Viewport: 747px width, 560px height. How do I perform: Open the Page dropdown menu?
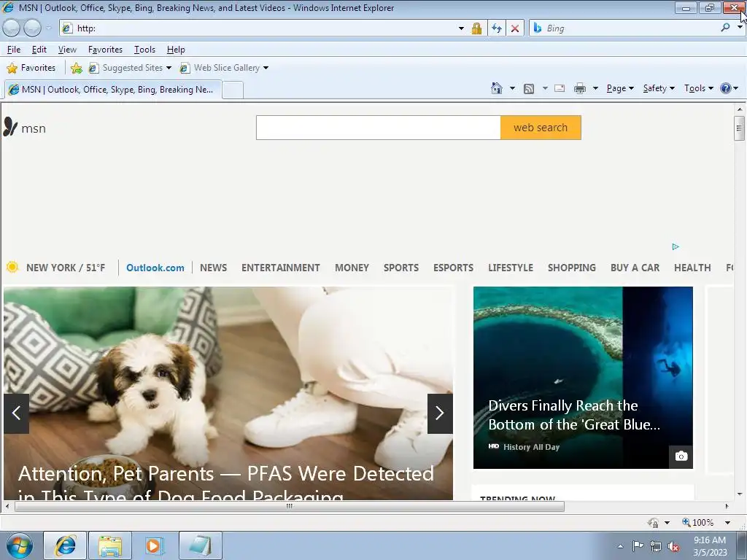click(620, 88)
